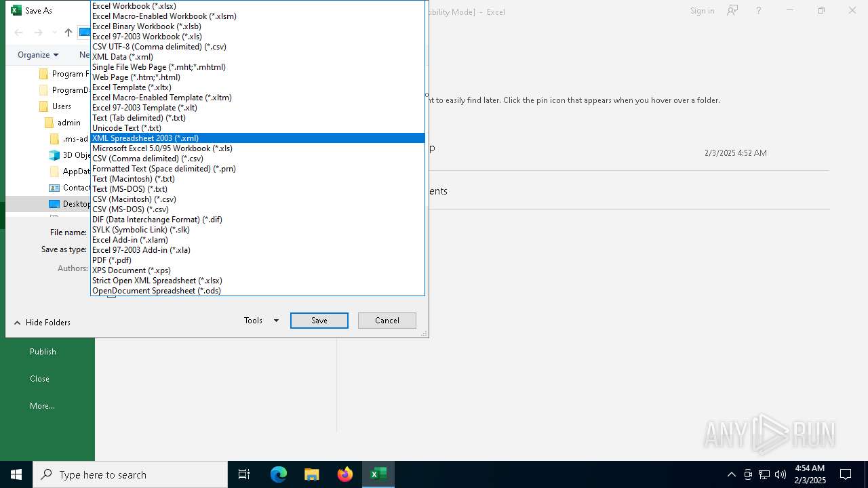The height and width of the screenshot is (488, 868).
Task: Choose Text (MS-DOS) (*.txt)
Action: coord(258,189)
